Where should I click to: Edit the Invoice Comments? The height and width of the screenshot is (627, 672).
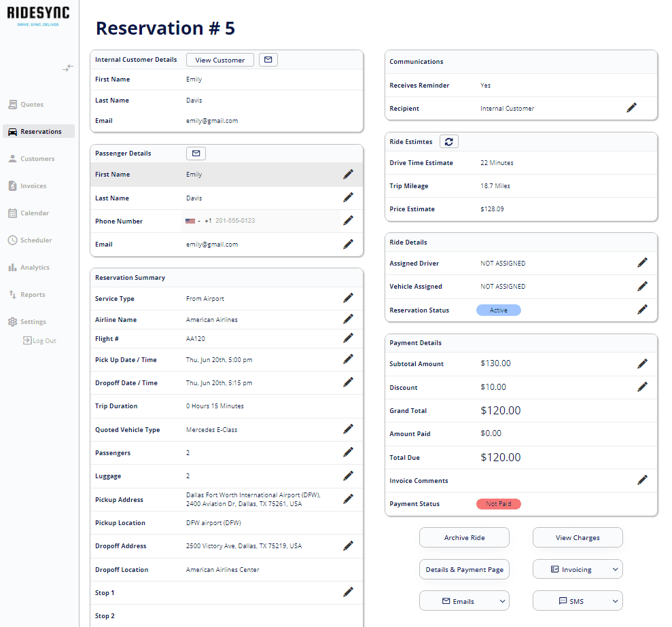[642, 480]
